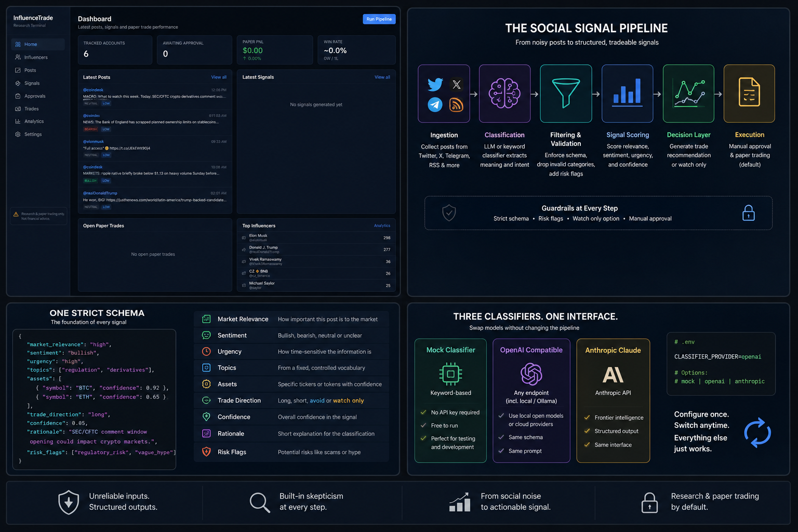Click the Run Pipeline button
This screenshot has height=532, width=798.
pos(379,19)
